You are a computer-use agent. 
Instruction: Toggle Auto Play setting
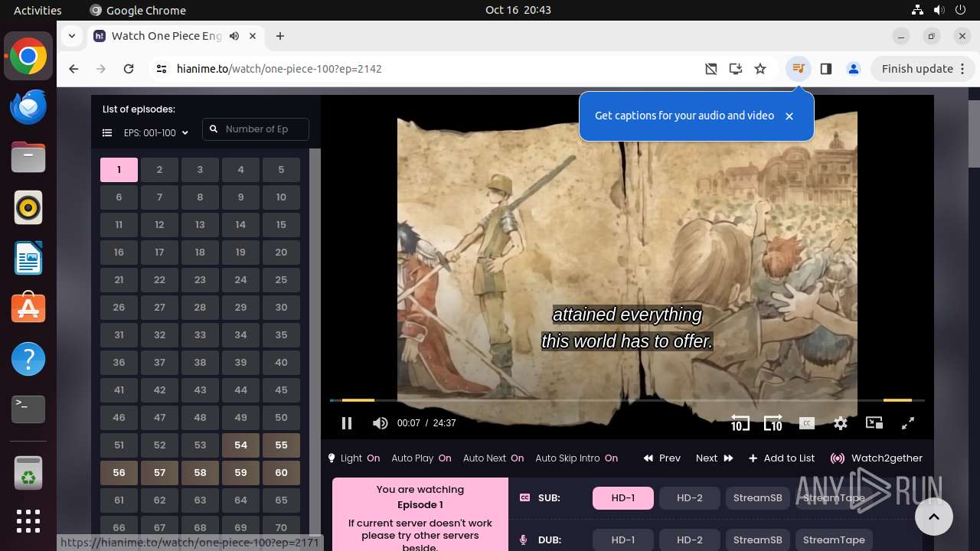(421, 458)
